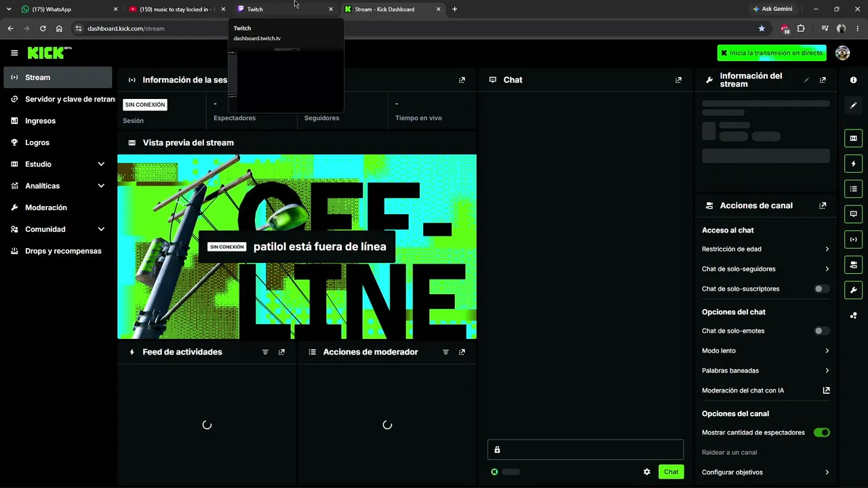Switch to the Twitch browser tab
The width and height of the screenshot is (868, 488).
tap(283, 9)
